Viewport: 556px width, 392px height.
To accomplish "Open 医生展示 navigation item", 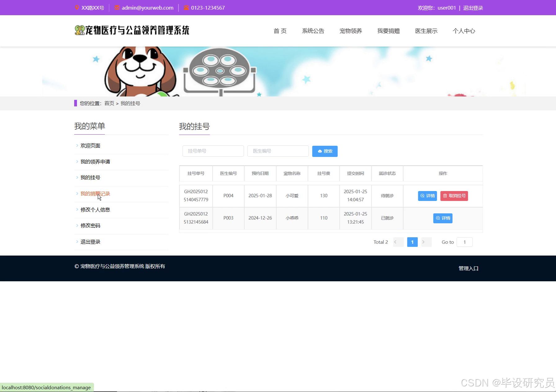I will [x=426, y=31].
